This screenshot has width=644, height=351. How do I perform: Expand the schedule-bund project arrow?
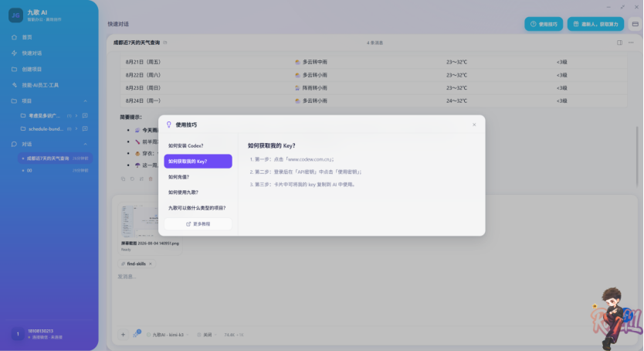pos(76,128)
